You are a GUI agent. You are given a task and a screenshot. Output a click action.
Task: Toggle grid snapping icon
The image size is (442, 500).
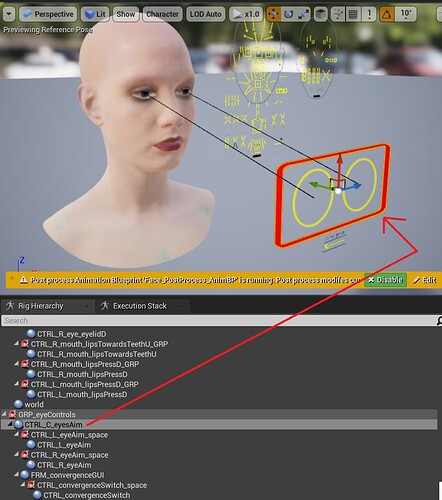(353, 14)
